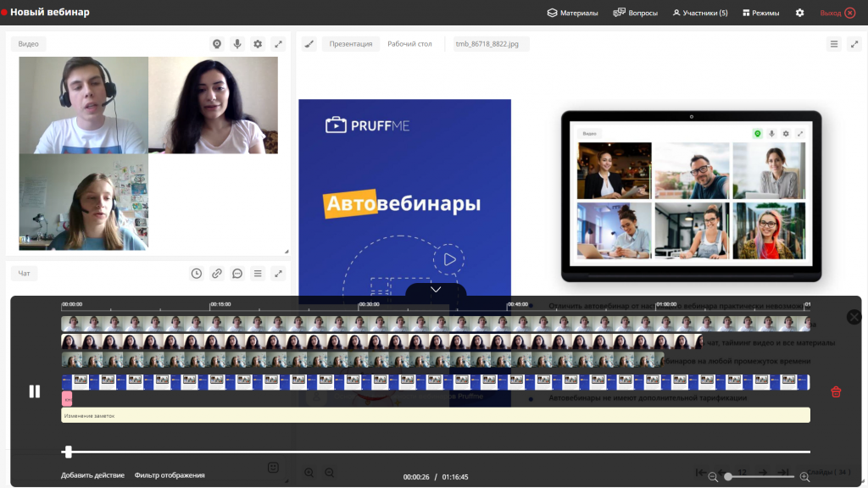Delete the timeline action using the trash icon
This screenshot has height=488, width=868.
point(835,391)
